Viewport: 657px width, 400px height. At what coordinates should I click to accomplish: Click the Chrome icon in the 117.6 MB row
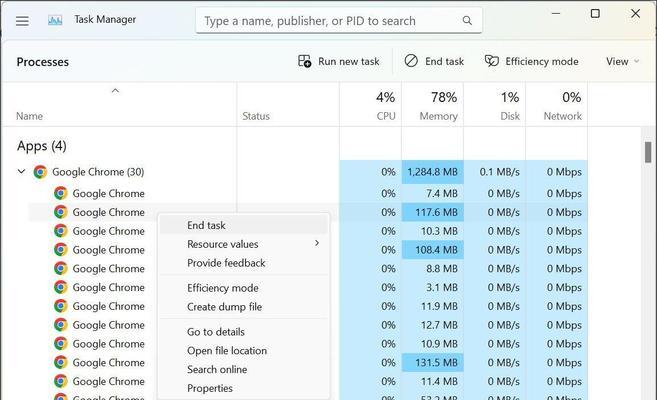pos(61,212)
